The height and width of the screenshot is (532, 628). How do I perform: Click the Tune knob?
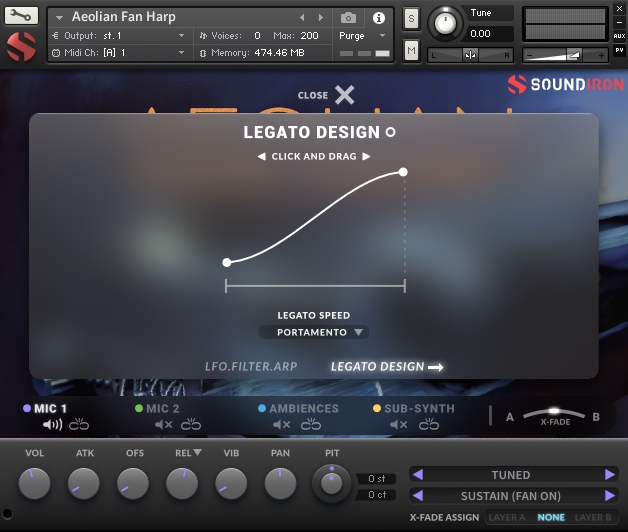coord(445,23)
